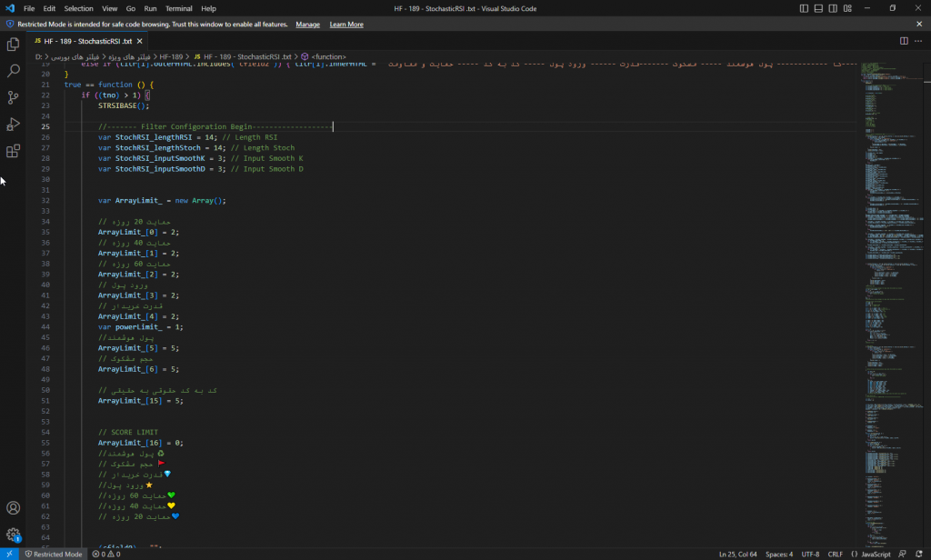Open the Search view in activity bar
Image resolution: width=931 pixels, height=560 pixels.
pyautogui.click(x=13, y=70)
